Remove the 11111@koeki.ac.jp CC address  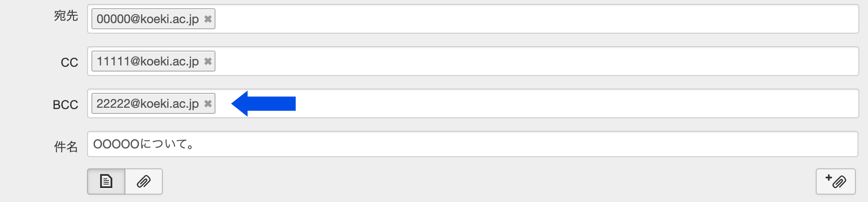[208, 62]
